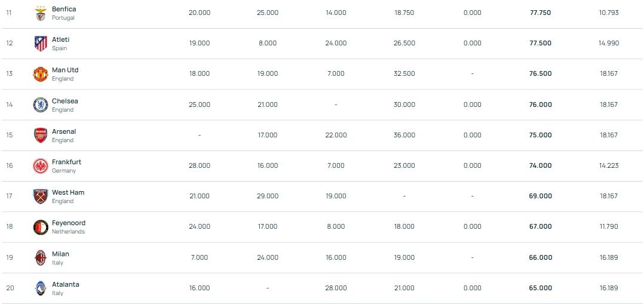Open the Arsenal team link
644x304 pixels.
64,131
